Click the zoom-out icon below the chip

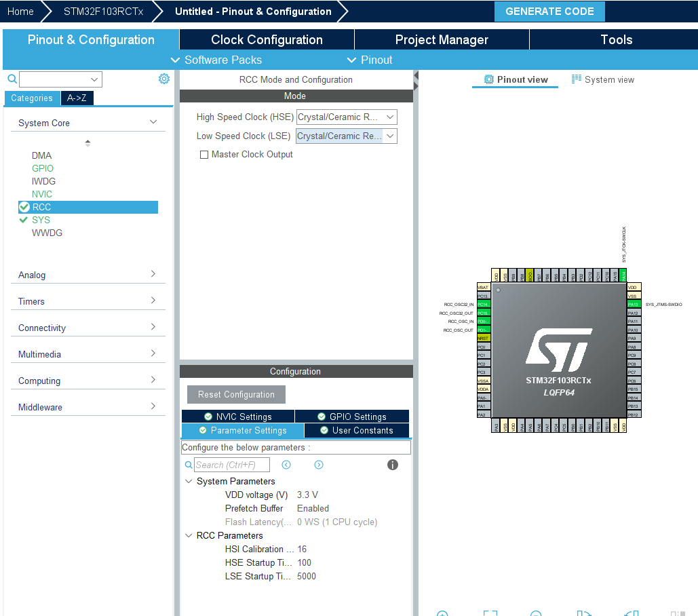point(536,614)
